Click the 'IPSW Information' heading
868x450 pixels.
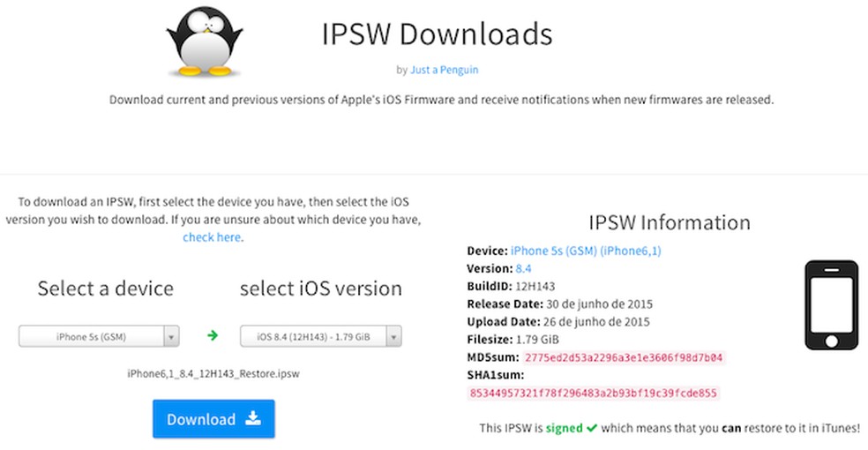[670, 222]
